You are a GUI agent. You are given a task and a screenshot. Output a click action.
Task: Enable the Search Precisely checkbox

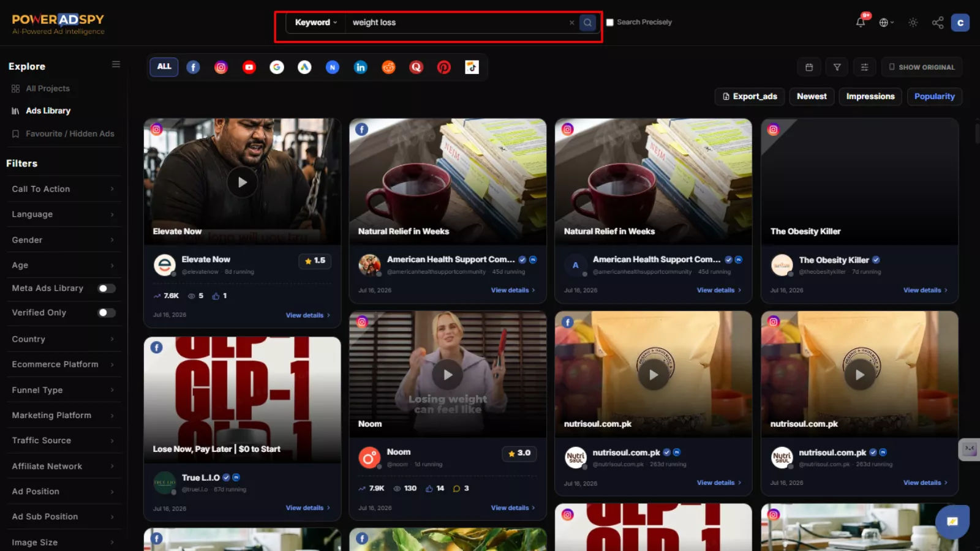610,23
